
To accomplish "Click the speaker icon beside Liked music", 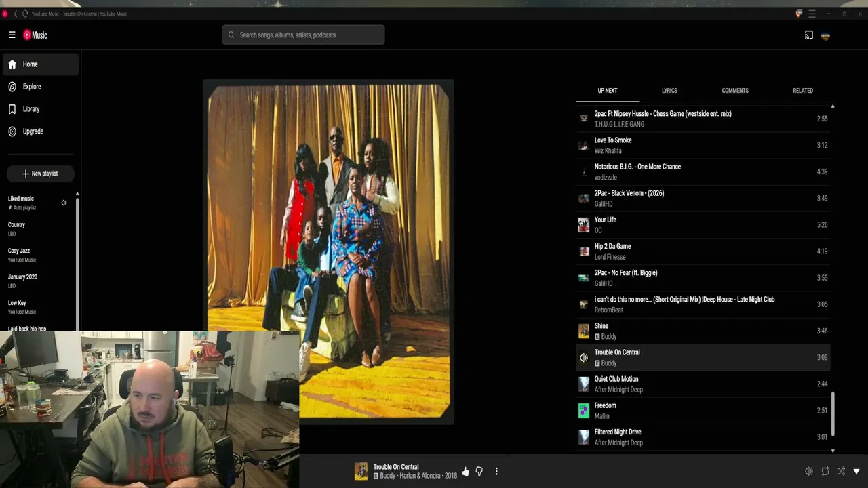I will pyautogui.click(x=64, y=203).
